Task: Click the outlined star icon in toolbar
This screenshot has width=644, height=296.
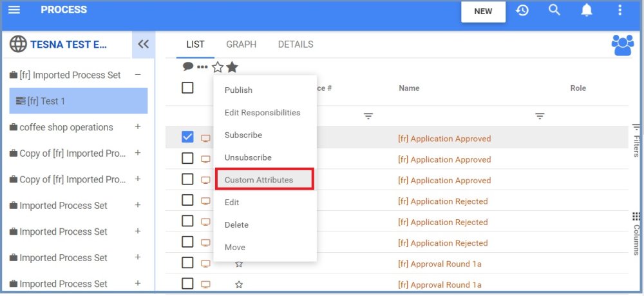Action: (218, 67)
